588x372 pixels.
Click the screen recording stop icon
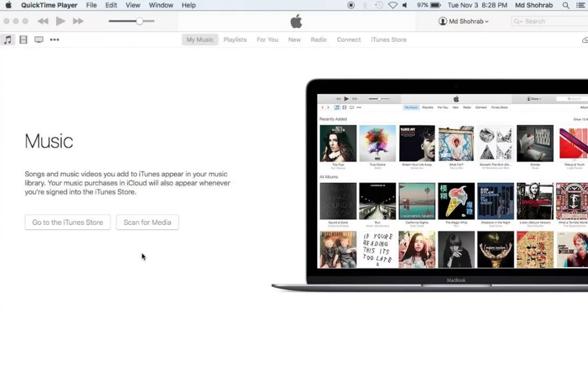351,5
